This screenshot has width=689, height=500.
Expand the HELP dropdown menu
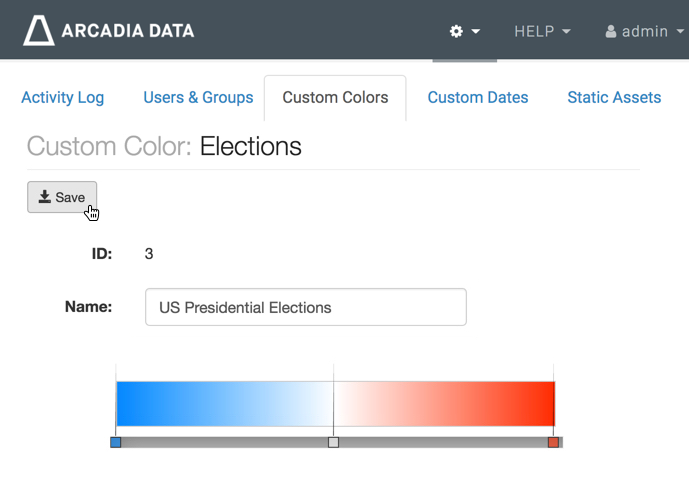542,31
